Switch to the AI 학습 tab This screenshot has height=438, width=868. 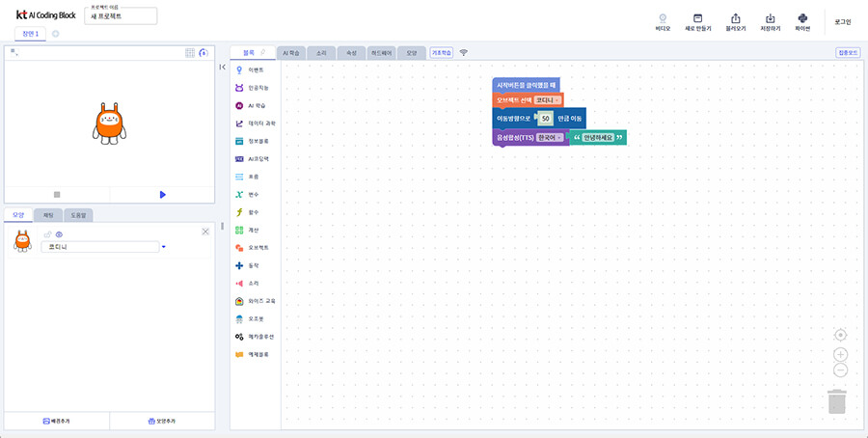291,53
